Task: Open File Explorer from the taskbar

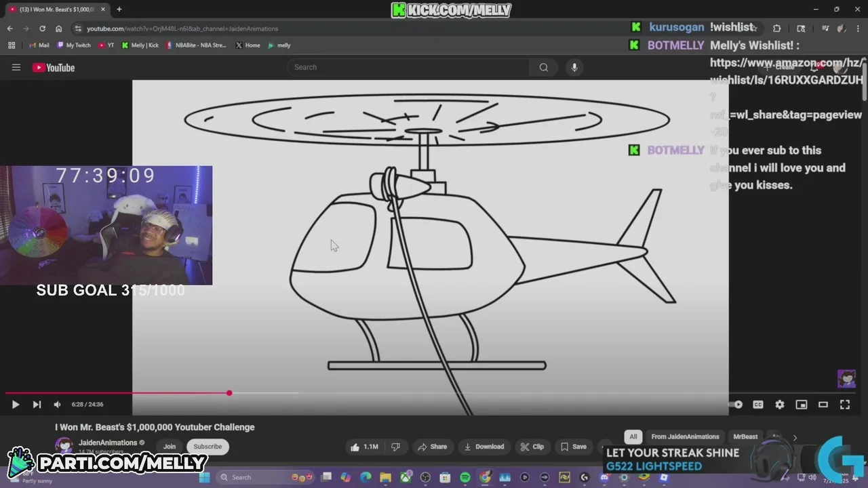Action: (385, 477)
